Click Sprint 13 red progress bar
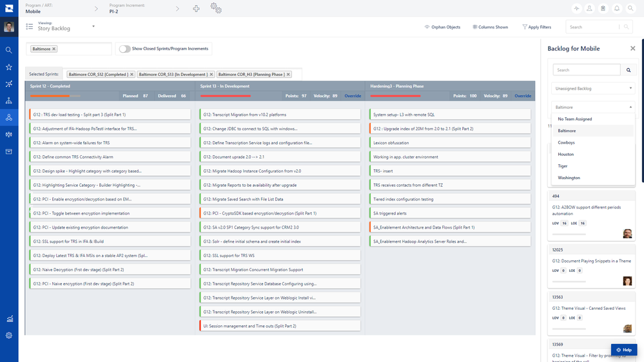 (x=225, y=96)
